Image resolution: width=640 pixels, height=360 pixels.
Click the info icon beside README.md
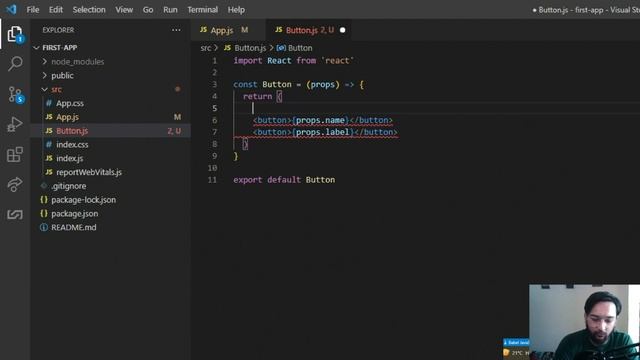[44, 227]
